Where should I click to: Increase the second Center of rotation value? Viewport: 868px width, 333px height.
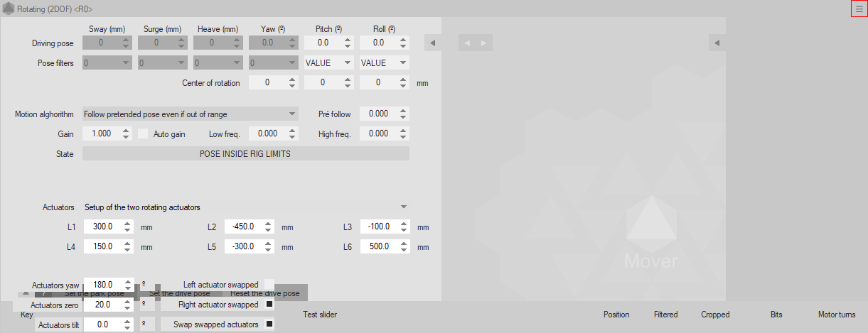click(348, 80)
